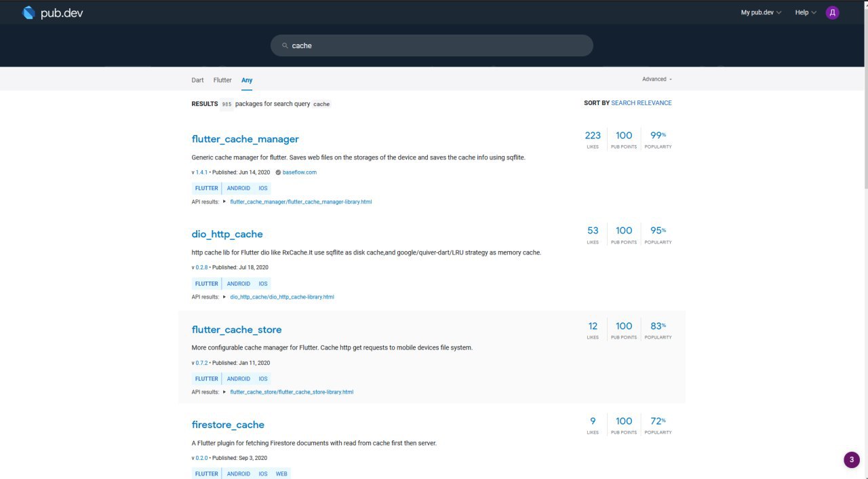Click the 53 likes count

[593, 231]
